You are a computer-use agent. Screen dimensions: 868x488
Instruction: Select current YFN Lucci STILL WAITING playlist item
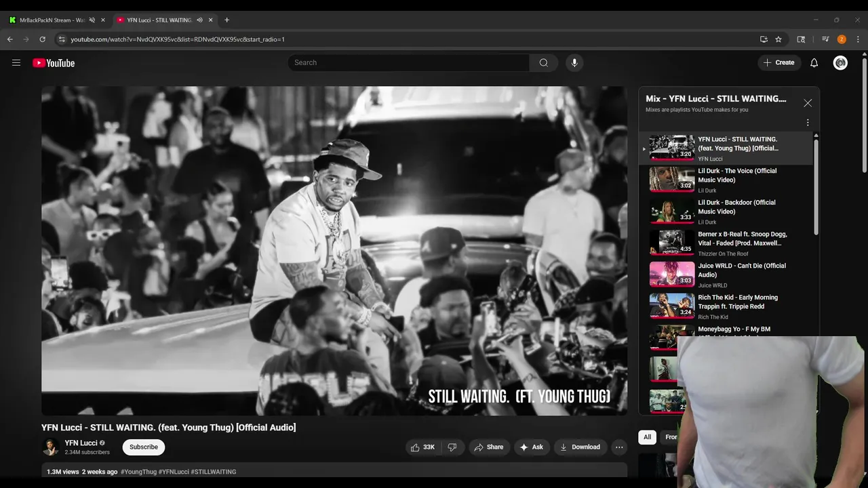(726, 148)
